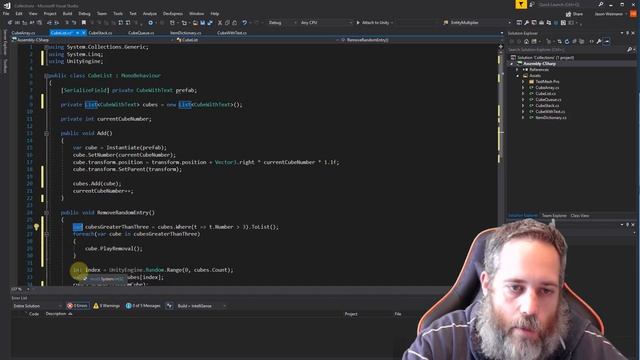This screenshot has height=360, width=640.
Task: Select ItemDictionary.cs in Solution Explorer
Action: 551,118
